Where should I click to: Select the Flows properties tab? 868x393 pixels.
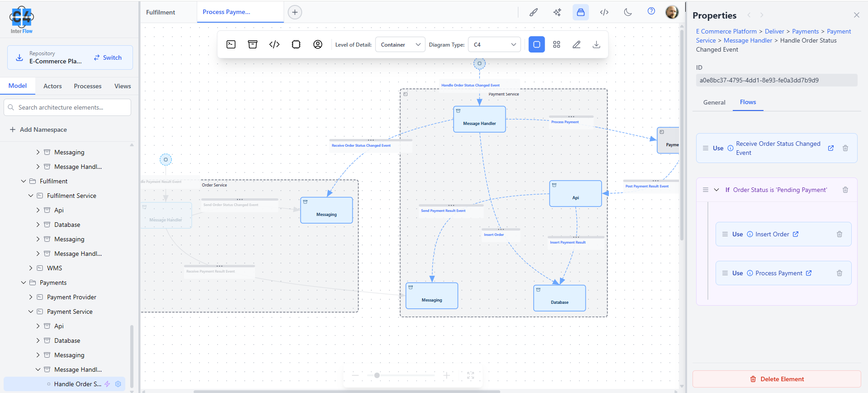pos(748,102)
